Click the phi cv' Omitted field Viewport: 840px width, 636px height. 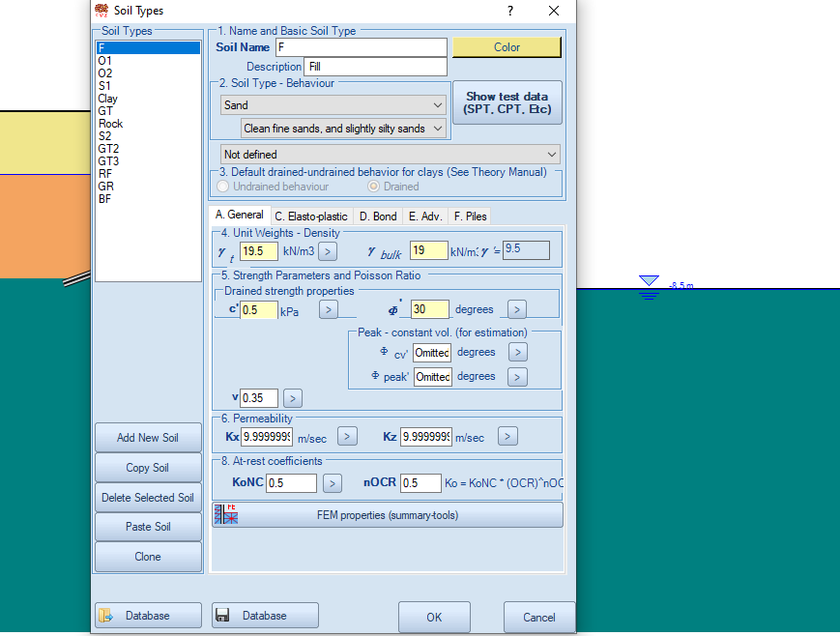[432, 353]
